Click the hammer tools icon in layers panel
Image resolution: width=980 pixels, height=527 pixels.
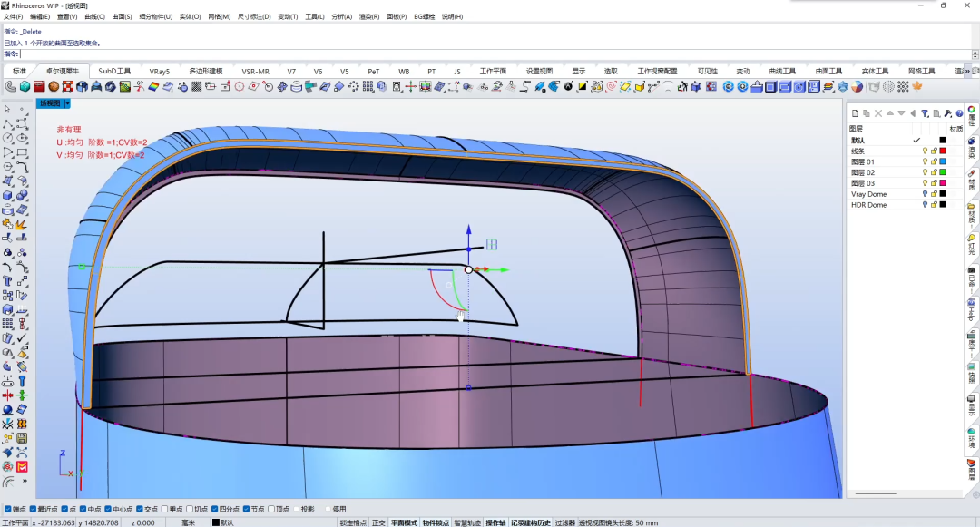pyautogui.click(x=948, y=113)
